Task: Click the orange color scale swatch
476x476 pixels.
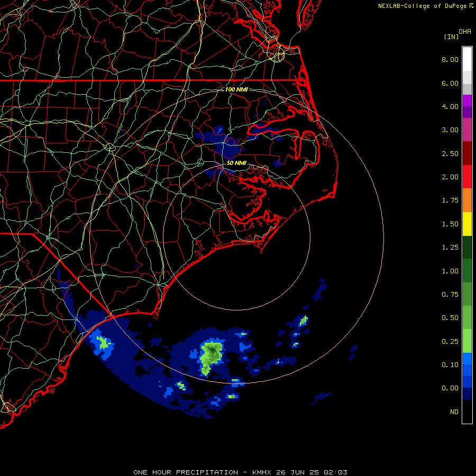Action: point(467,200)
